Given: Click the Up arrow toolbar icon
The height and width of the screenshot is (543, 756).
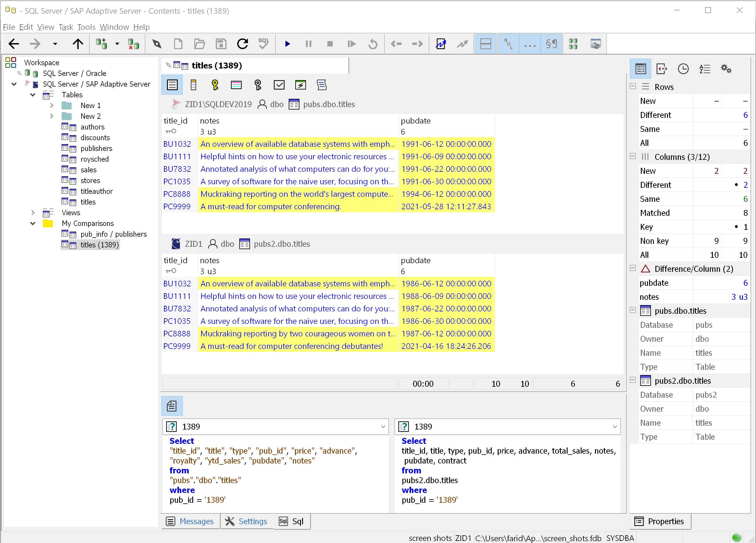Looking at the screenshot, I should pos(78,44).
